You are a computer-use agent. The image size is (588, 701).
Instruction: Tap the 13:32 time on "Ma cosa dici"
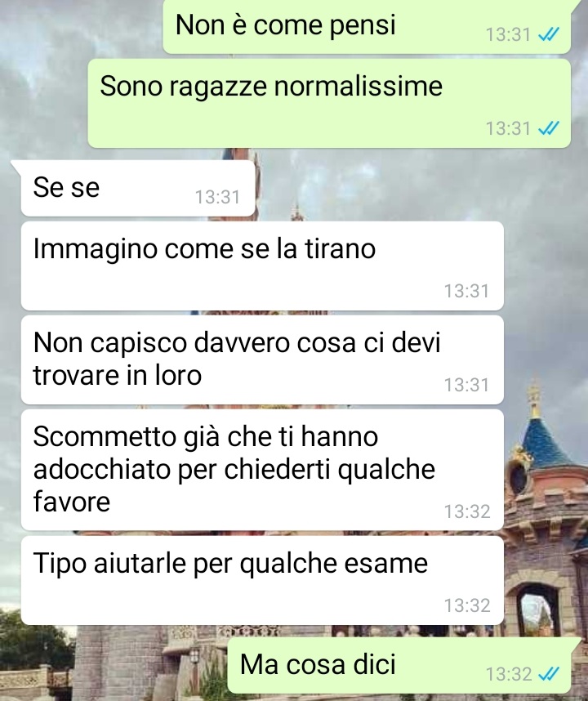click(x=509, y=674)
